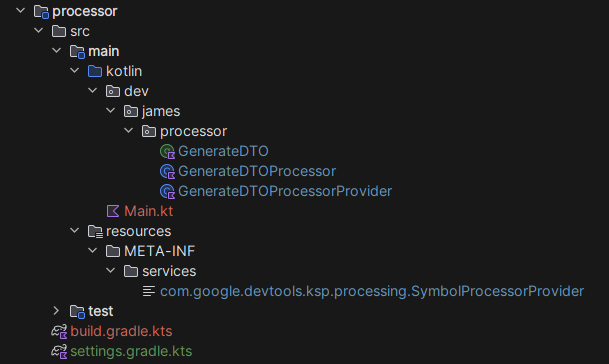Collapse the META-INF folder chevron
Viewport: 609px width, 364px height.
92,250
